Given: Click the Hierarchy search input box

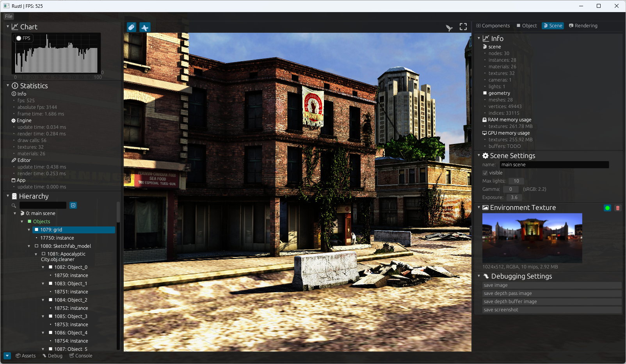Looking at the screenshot, I should pos(43,205).
